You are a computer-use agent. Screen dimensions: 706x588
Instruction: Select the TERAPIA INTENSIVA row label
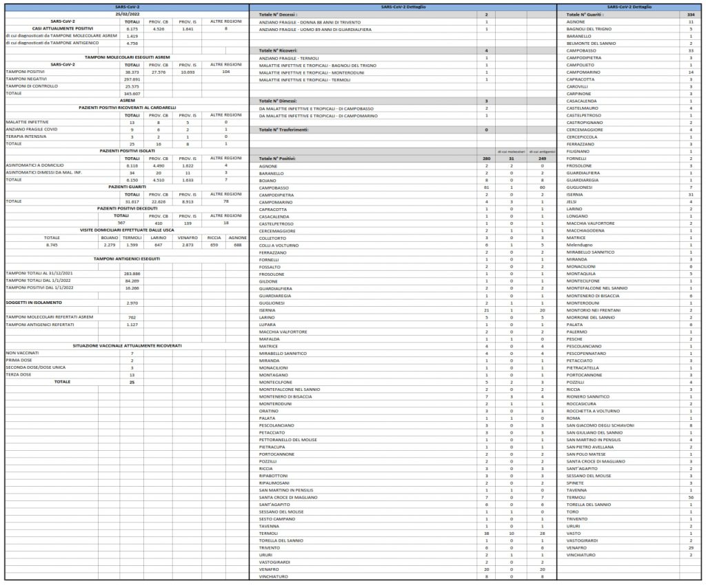click(x=26, y=136)
